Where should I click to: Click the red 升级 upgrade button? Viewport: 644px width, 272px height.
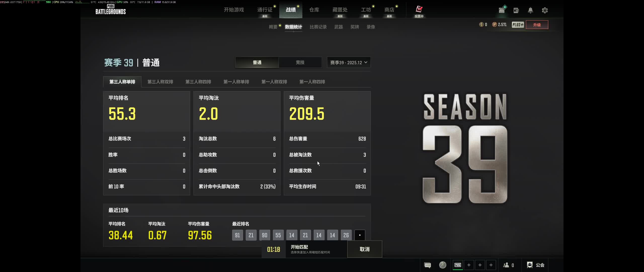click(x=537, y=25)
